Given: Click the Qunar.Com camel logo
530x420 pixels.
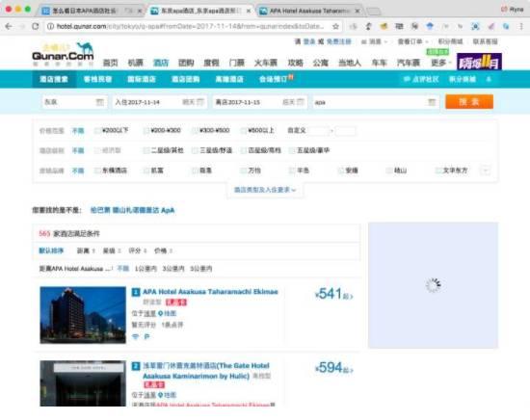Looking at the screenshot, I should [x=63, y=54].
